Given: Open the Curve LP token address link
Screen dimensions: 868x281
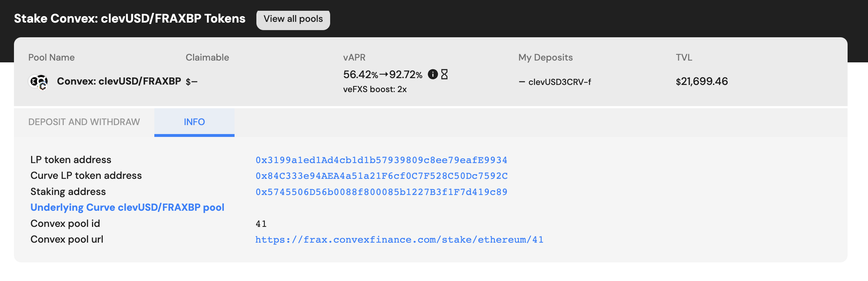Looking at the screenshot, I should [381, 176].
